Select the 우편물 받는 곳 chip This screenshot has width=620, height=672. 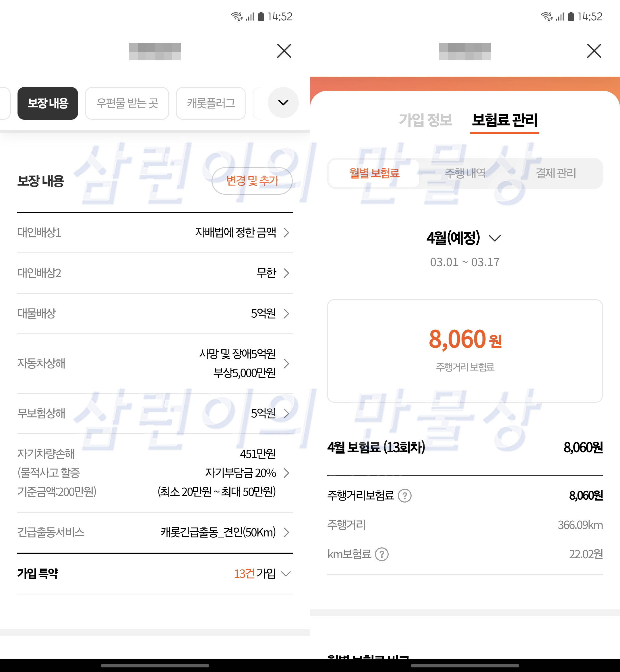pyautogui.click(x=127, y=103)
